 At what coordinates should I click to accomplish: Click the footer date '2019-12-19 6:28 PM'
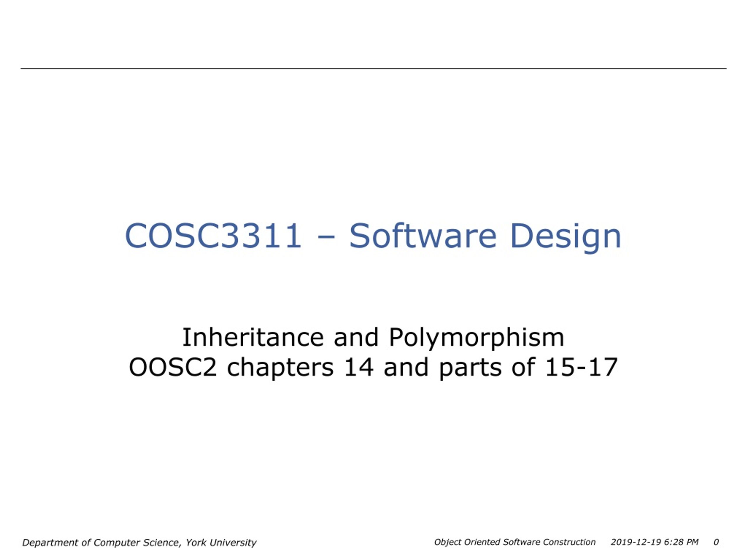point(655,542)
